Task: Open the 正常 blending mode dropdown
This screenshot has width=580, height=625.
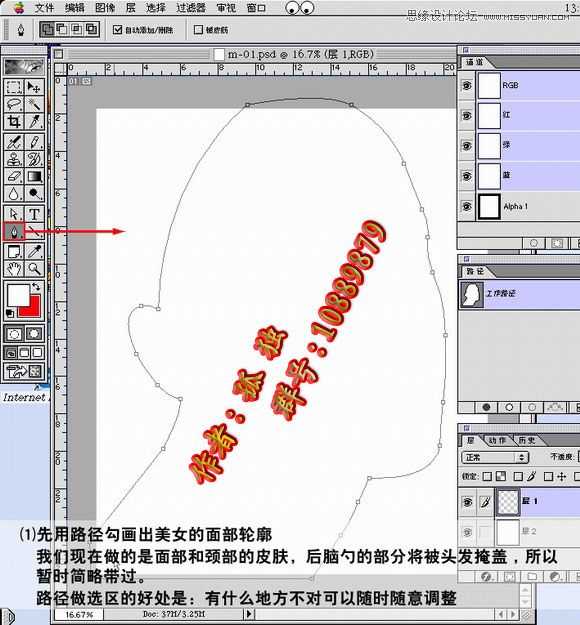Action: pos(495,457)
